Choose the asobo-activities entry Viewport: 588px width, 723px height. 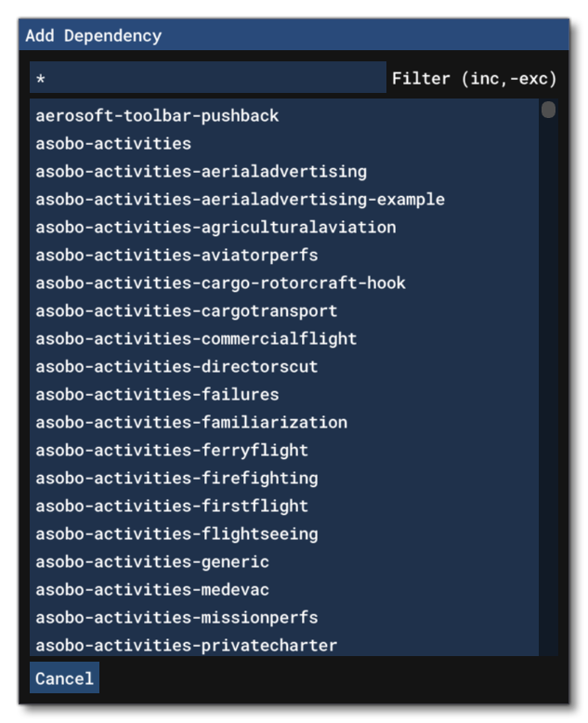tap(113, 144)
